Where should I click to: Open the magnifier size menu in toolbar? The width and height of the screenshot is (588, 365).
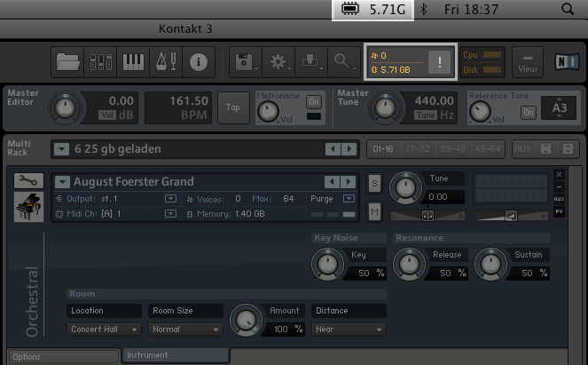click(344, 62)
